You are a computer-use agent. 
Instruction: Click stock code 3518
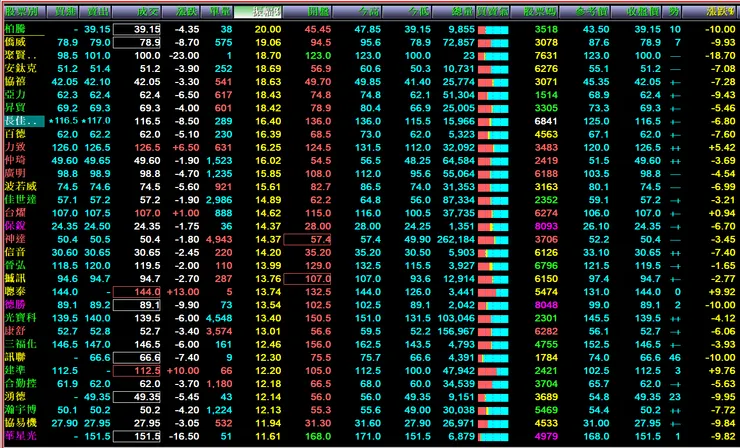(546, 29)
